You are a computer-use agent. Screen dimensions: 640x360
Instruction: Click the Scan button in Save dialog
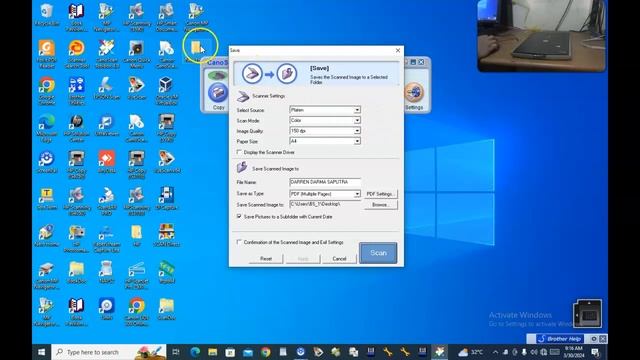point(378,253)
